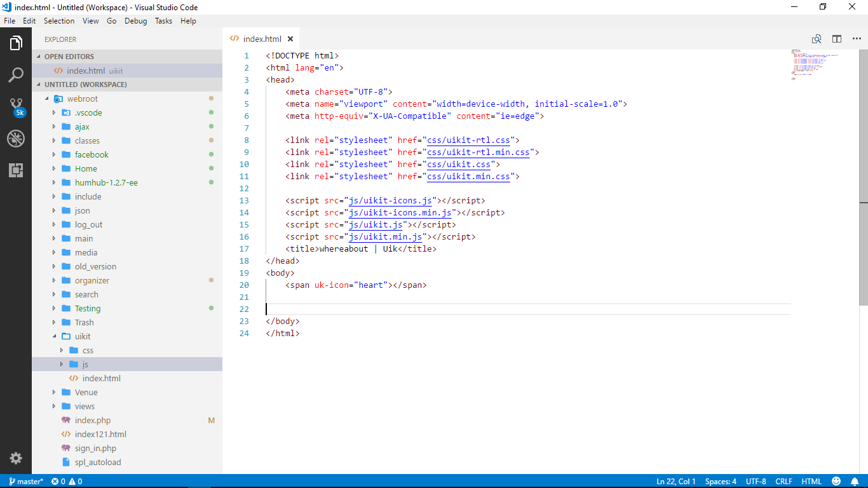The width and height of the screenshot is (868, 488).
Task: Click the master* git branch indicator
Action: coord(26,481)
